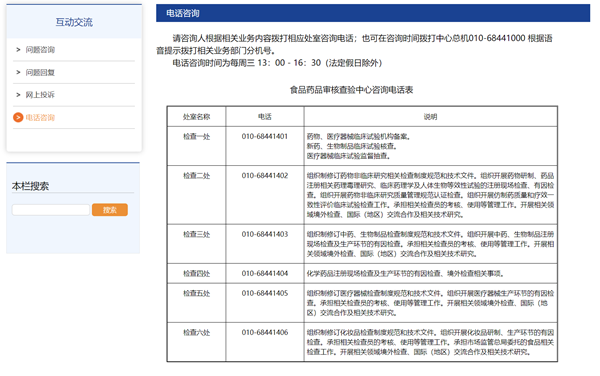The height and width of the screenshot is (376, 600).
Task: Go to the 网上投诉 page
Action: coord(40,95)
